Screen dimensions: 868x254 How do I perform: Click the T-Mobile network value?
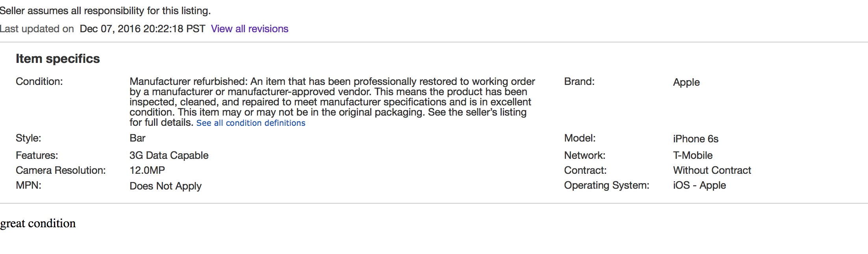pos(693,155)
